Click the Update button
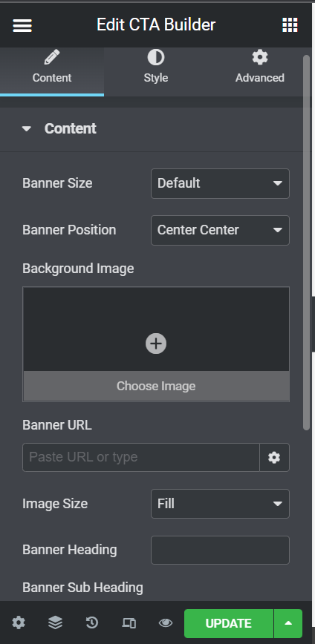This screenshot has height=644, width=315. (x=229, y=623)
